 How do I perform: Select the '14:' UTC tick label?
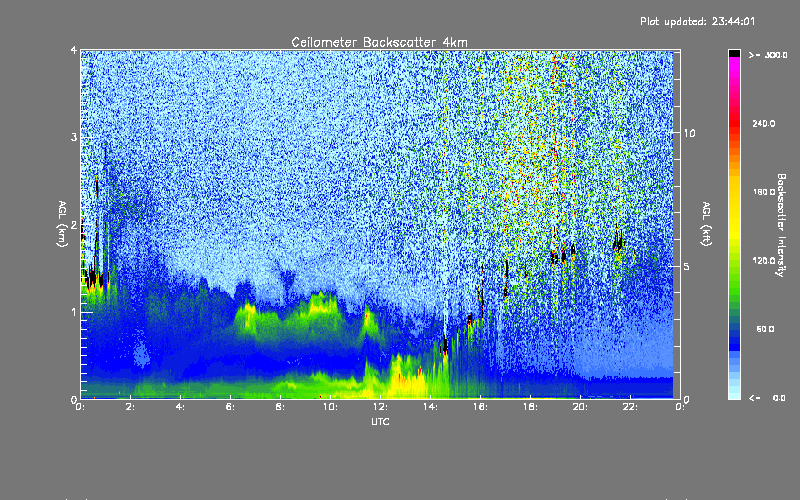pos(430,407)
